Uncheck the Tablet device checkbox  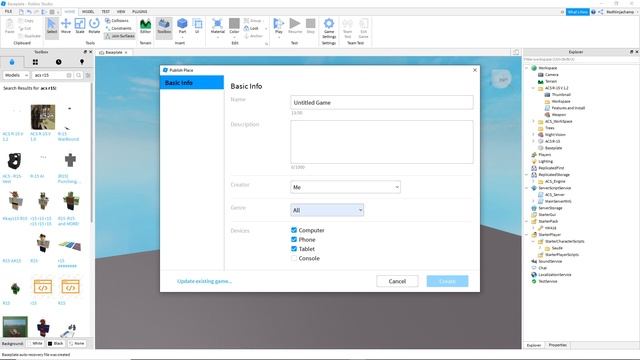(x=294, y=249)
